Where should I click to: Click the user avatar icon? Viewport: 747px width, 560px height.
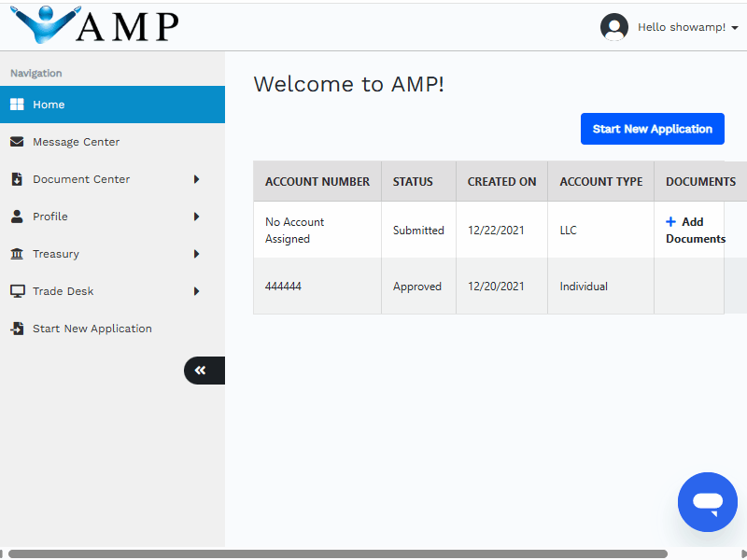point(614,27)
